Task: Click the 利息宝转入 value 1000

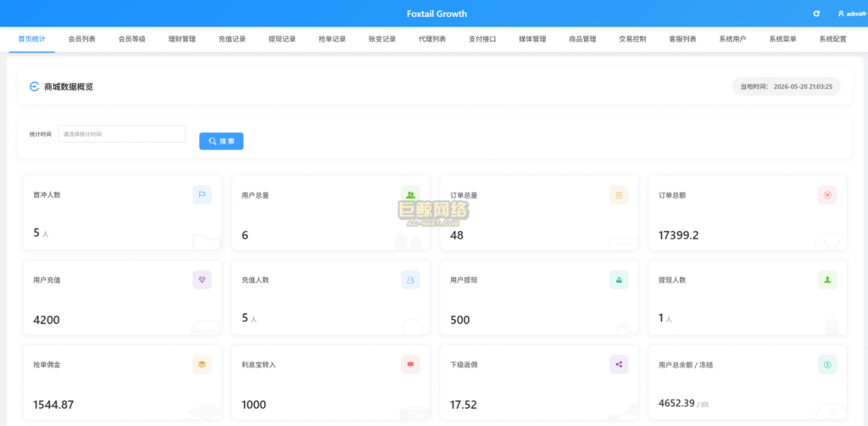Action: 253,405
